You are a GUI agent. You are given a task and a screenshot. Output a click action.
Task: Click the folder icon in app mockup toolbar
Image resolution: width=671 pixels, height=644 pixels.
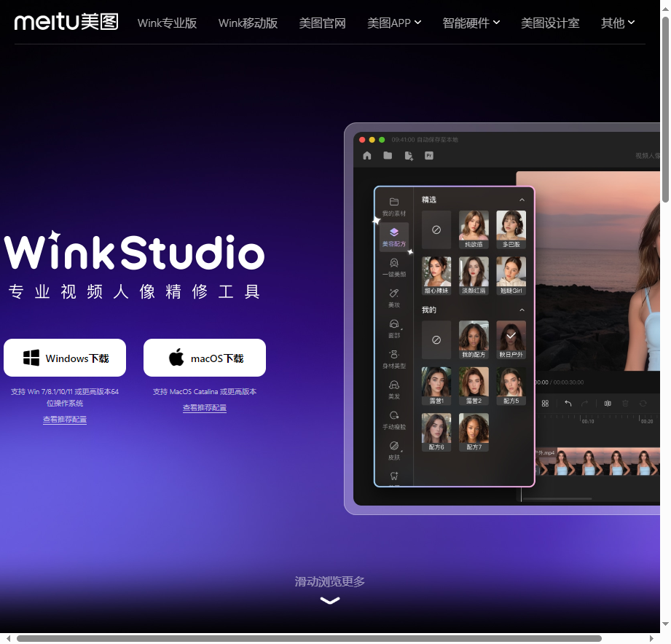point(388,155)
